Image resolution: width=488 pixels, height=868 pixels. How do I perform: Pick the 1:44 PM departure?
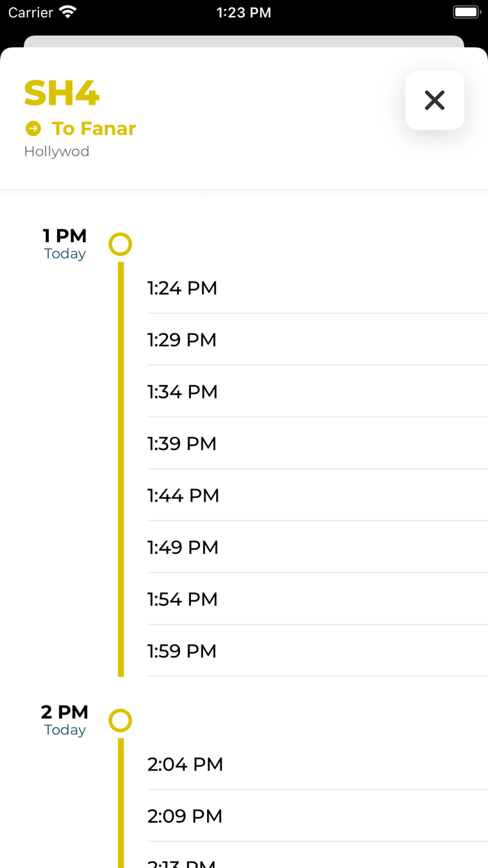pos(183,495)
